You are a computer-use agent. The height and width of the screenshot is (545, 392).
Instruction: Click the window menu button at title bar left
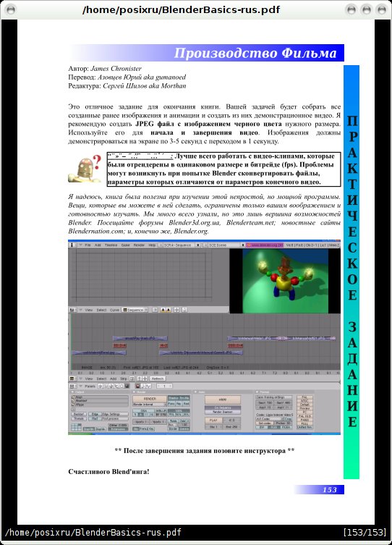click(x=11, y=9)
